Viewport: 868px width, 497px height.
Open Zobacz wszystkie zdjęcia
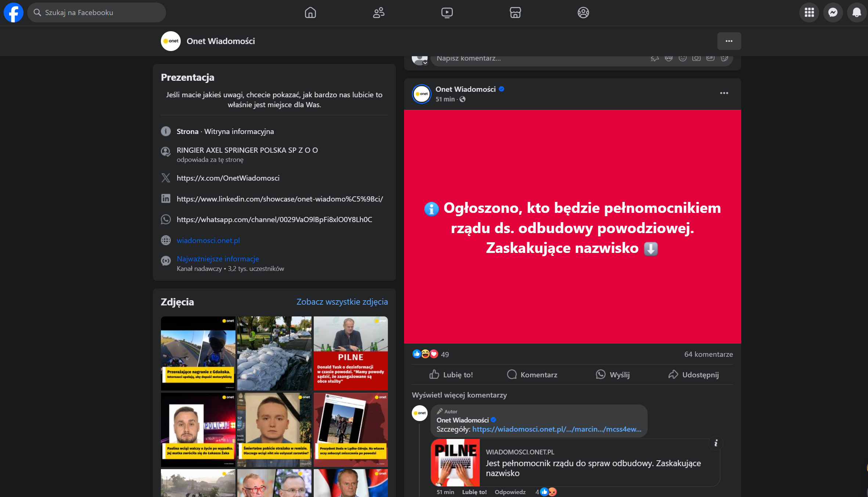342,302
